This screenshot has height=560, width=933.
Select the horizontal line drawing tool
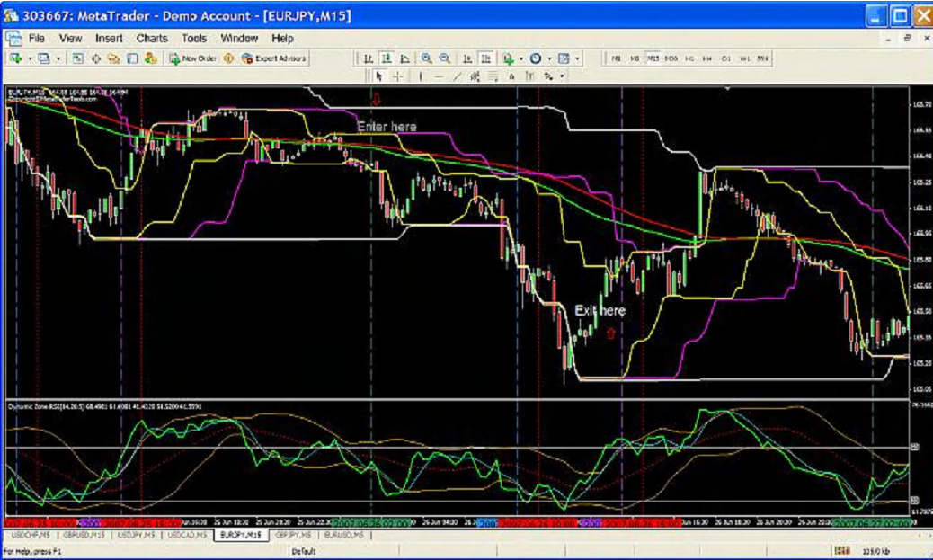click(439, 76)
